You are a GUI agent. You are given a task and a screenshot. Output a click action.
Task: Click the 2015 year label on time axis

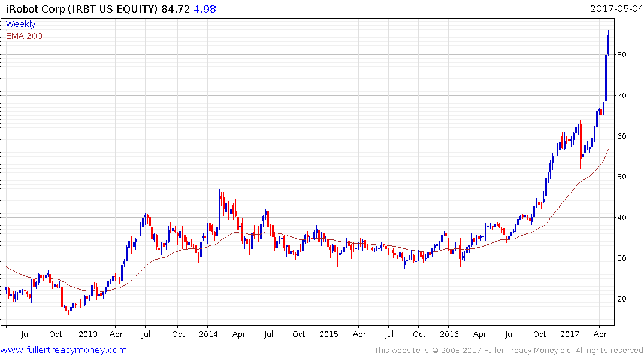(x=328, y=334)
